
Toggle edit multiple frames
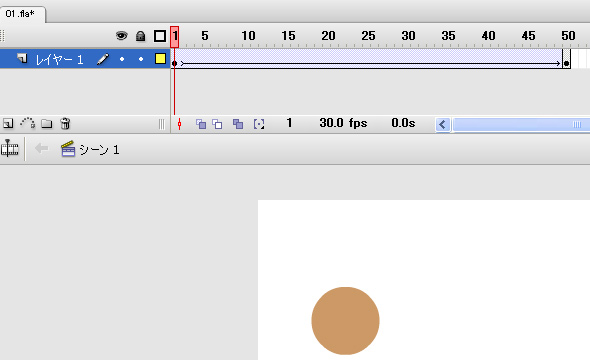(238, 124)
